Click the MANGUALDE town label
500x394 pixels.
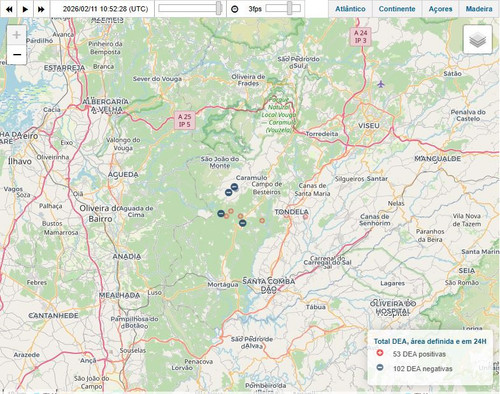(x=438, y=159)
